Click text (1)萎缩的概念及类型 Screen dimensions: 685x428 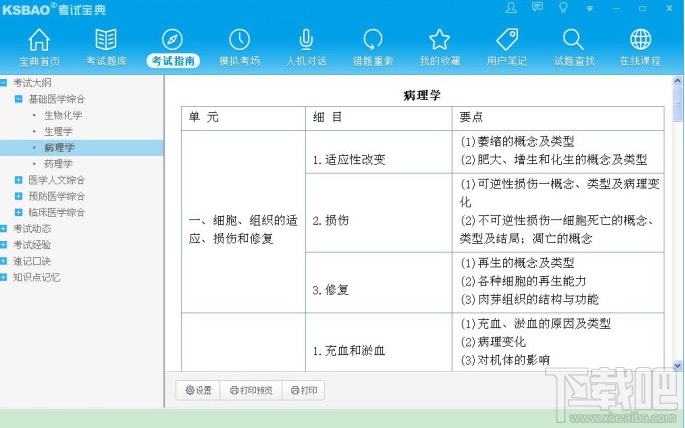517,141
